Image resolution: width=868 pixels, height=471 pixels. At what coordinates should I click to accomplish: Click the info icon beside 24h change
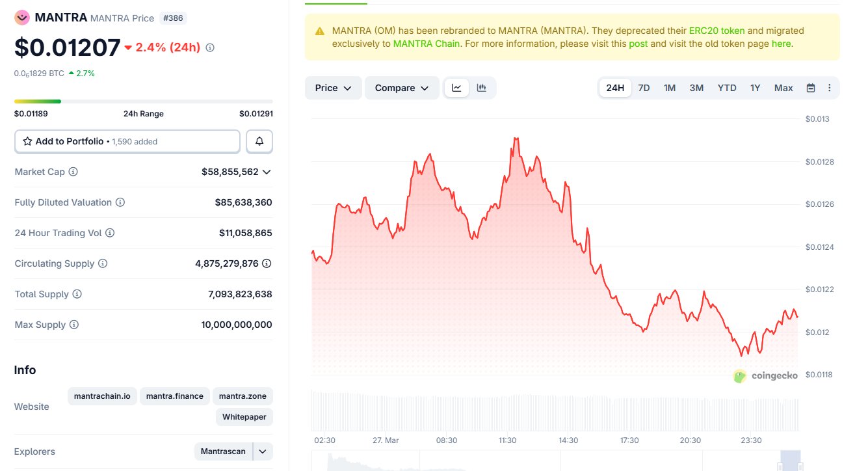(x=210, y=47)
